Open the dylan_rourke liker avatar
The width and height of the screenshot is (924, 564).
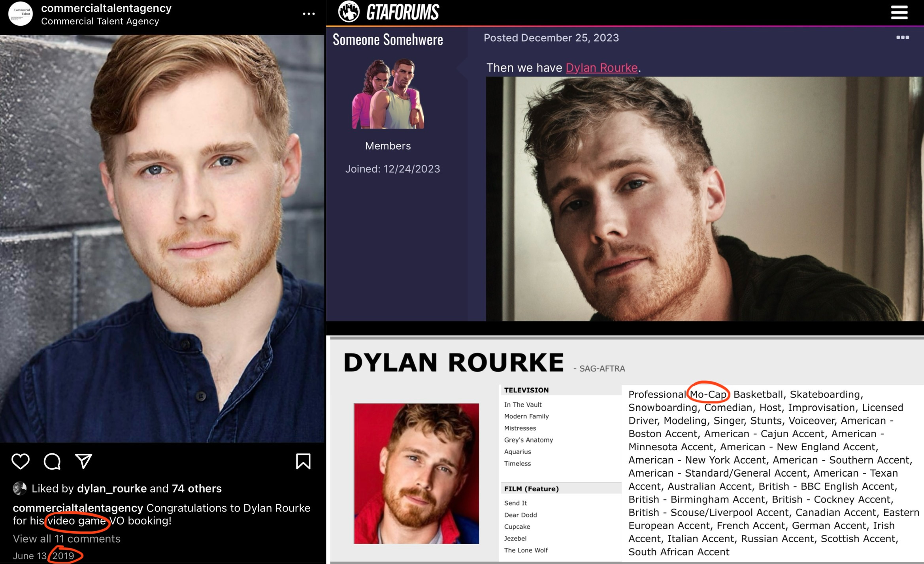coord(20,489)
